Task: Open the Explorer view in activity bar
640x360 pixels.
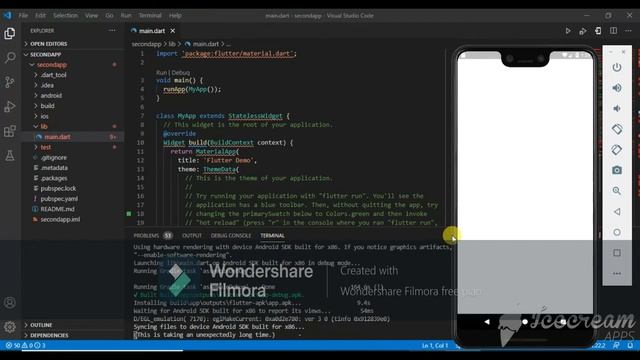Action: point(10,33)
